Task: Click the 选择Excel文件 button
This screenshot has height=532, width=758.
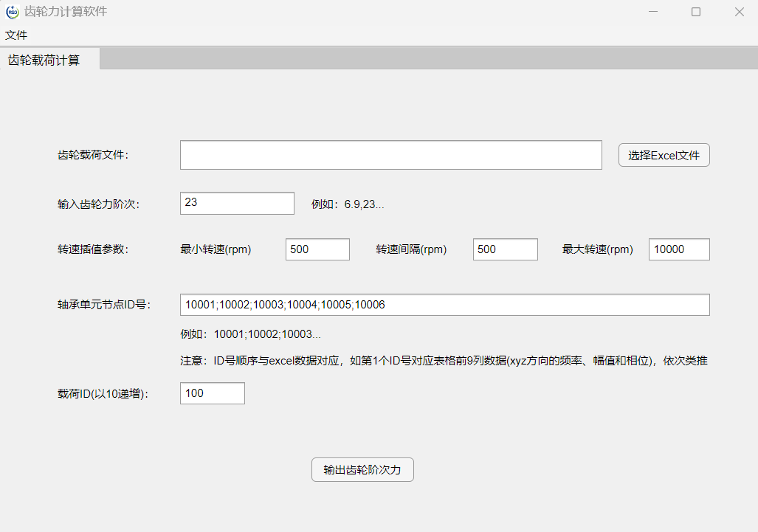Action: pos(664,155)
